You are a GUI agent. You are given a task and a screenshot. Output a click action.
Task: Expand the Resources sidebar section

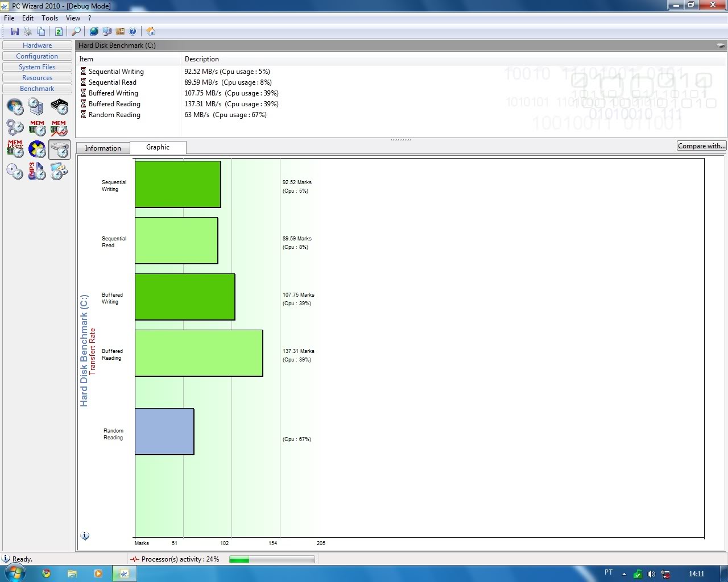tap(37, 78)
